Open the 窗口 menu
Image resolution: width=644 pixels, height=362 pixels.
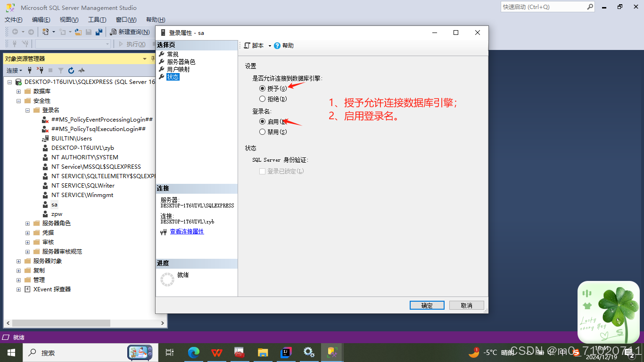(x=126, y=20)
